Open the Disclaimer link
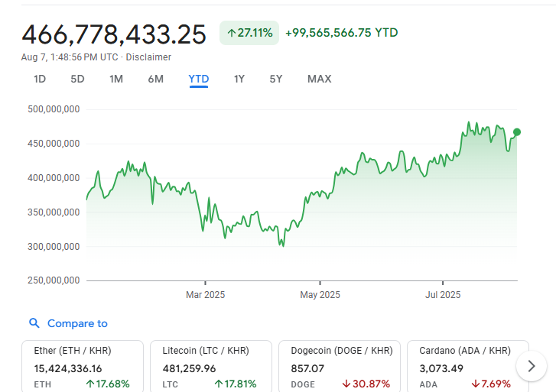556x392 pixels. pos(148,57)
